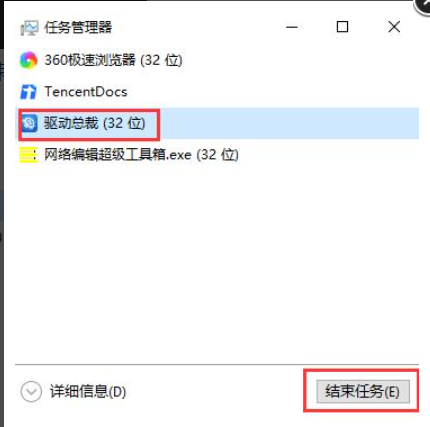430x427 pixels.
Task: Click the 任务管理器 title text
Action: coord(78,28)
